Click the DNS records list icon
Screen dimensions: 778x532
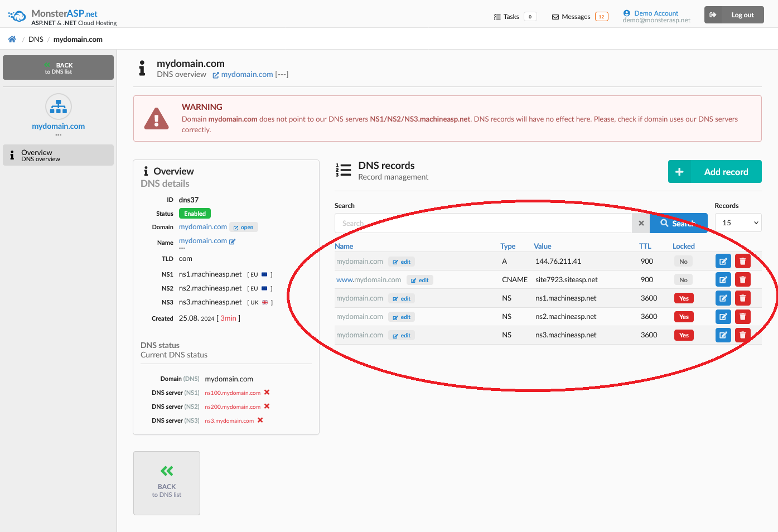pyautogui.click(x=343, y=170)
